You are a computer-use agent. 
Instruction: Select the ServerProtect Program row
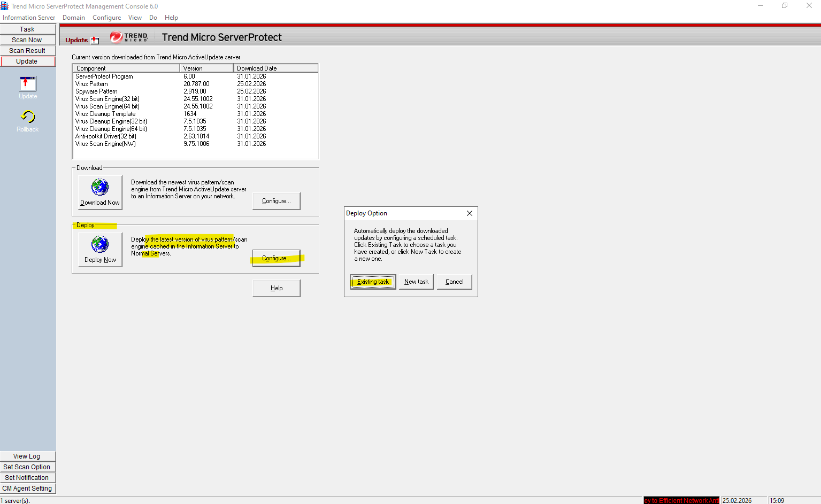195,76
